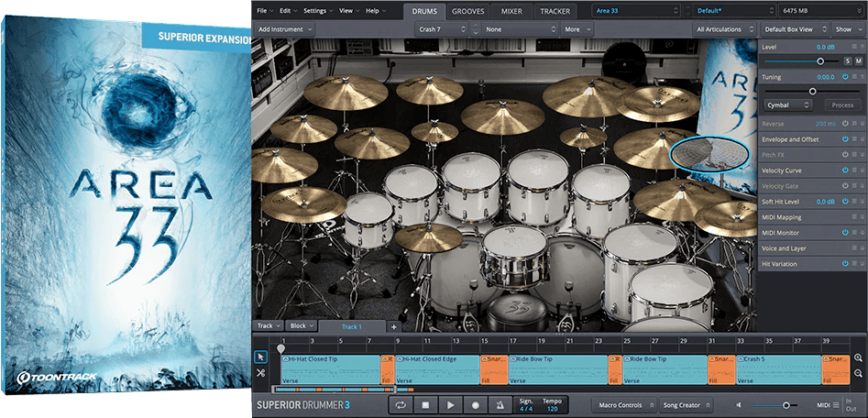The image size is (868, 418).
Task: Adjust the Tuning slider knob
Action: point(813,92)
